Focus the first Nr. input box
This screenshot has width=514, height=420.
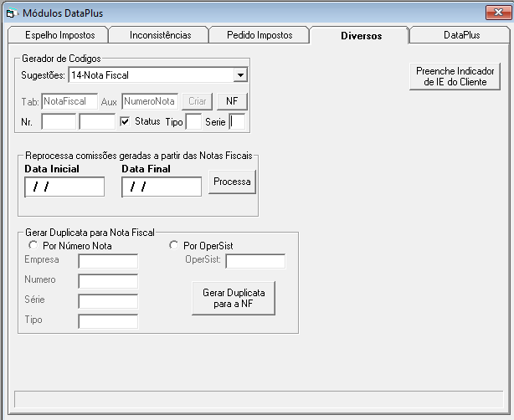click(59, 121)
